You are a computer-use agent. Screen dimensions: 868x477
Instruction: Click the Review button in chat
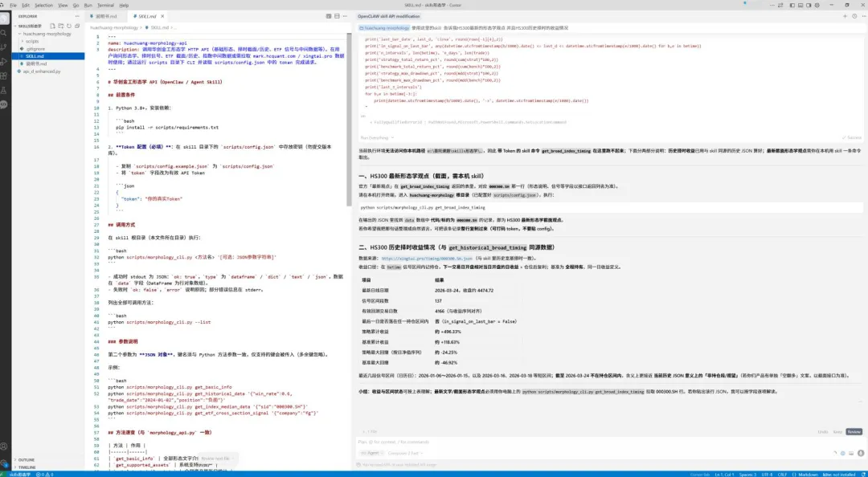click(854, 431)
